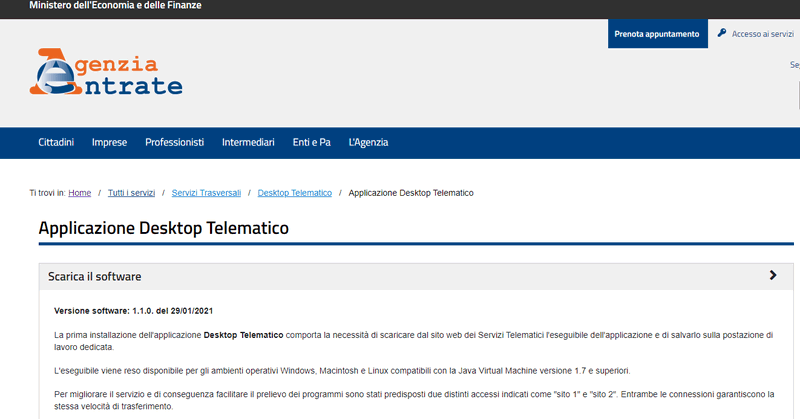The image size is (800, 419).
Task: Open the L'Agenzia menu
Action: point(368,142)
